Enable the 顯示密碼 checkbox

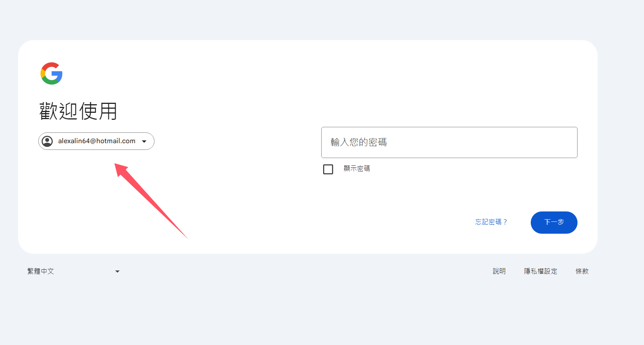[x=328, y=169]
